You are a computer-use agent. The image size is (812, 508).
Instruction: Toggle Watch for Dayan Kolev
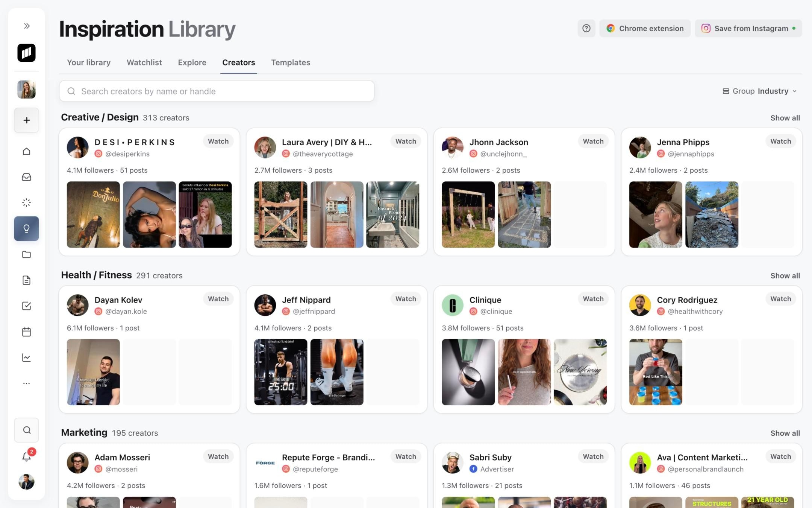pyautogui.click(x=218, y=299)
